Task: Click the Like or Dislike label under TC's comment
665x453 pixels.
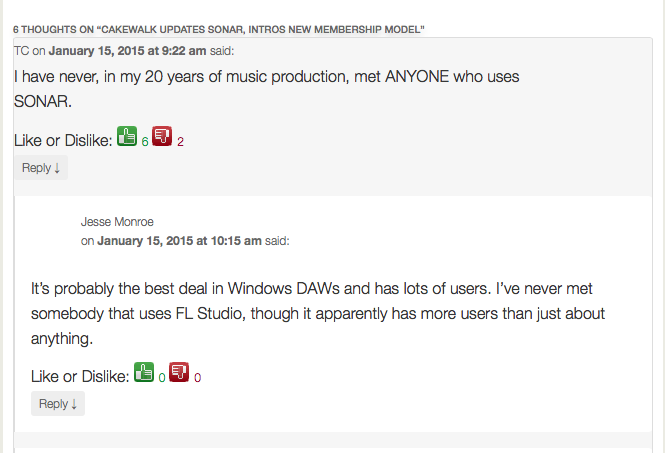Action: (63, 140)
